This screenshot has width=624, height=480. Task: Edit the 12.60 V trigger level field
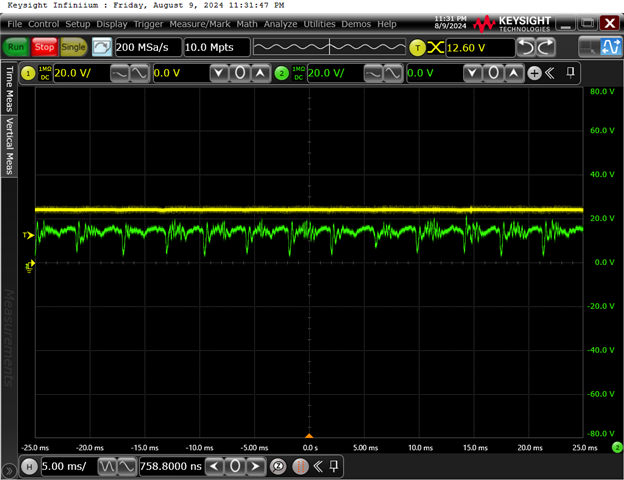coord(480,48)
